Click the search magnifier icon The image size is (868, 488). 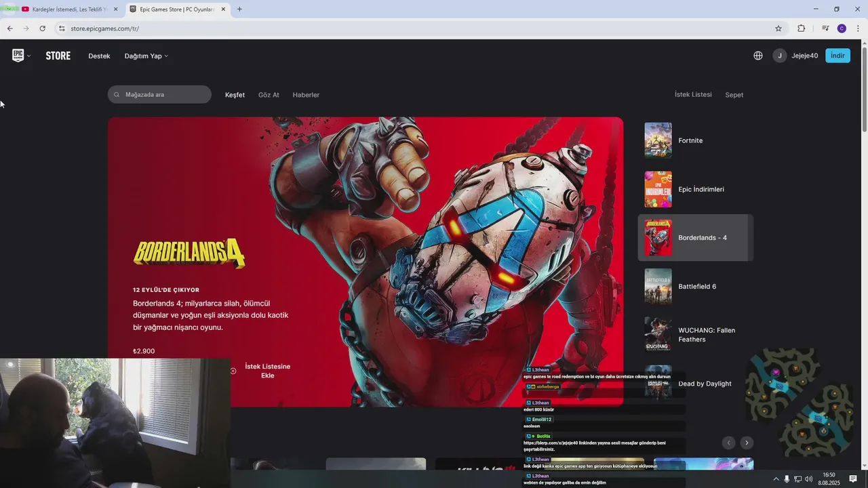click(x=117, y=95)
